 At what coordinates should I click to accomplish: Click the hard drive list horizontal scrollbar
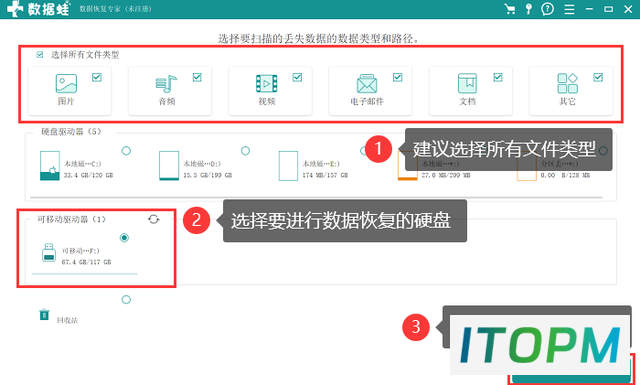(316, 198)
